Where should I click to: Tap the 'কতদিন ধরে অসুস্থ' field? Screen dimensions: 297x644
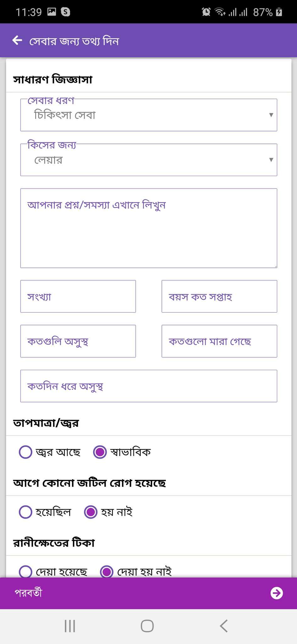(149, 386)
